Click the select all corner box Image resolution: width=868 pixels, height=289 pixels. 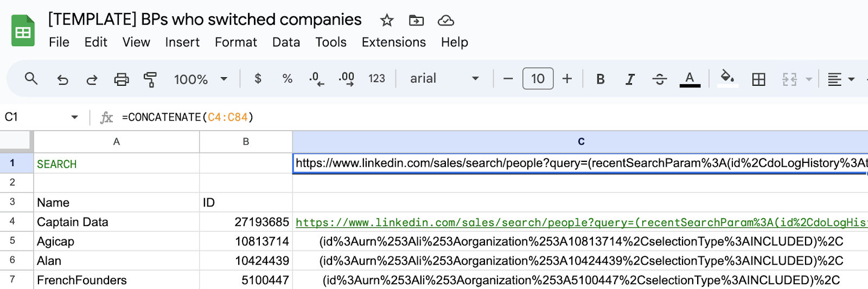click(16, 141)
